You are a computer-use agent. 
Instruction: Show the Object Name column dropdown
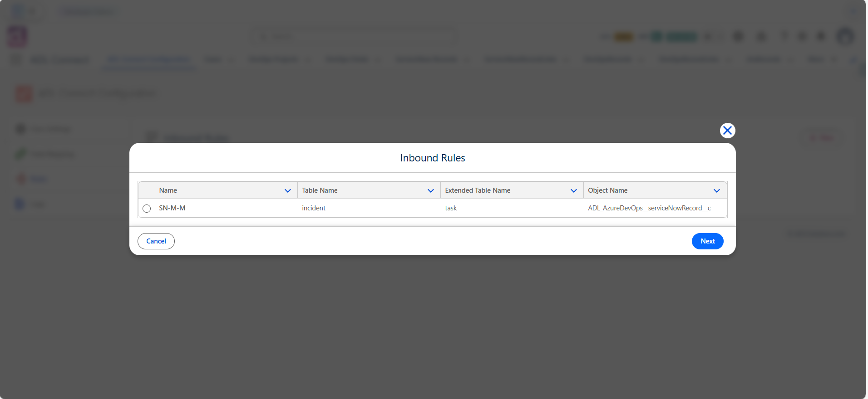click(717, 190)
